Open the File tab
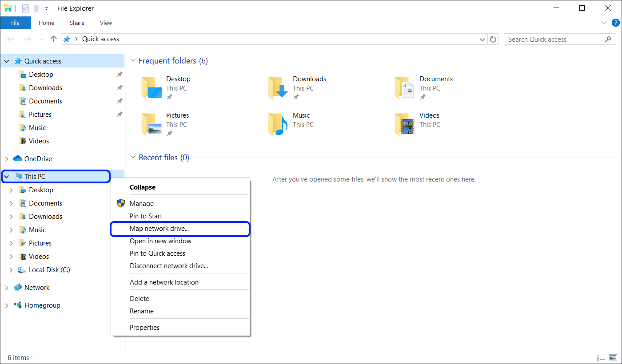 [x=15, y=23]
